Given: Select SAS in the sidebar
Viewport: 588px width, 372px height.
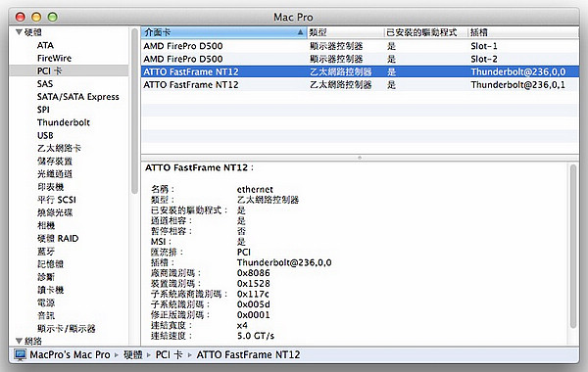Looking at the screenshot, I should tap(45, 84).
